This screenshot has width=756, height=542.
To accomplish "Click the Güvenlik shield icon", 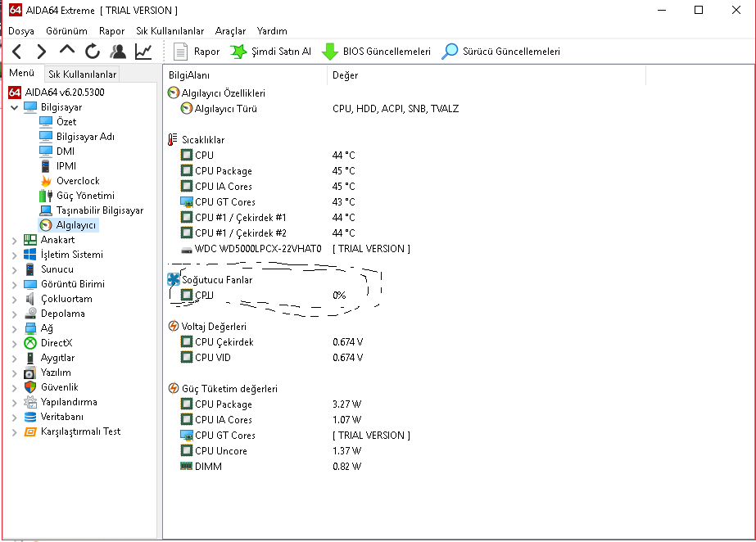I will 29,387.
